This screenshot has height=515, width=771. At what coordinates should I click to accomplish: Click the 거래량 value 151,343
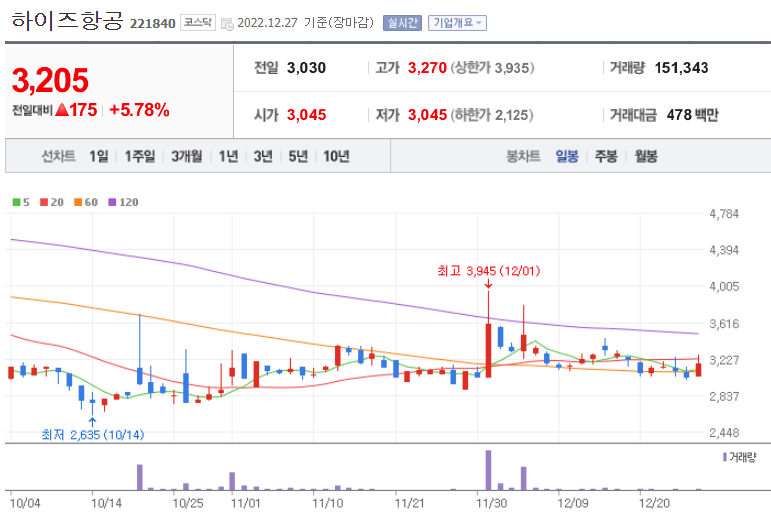(682, 68)
